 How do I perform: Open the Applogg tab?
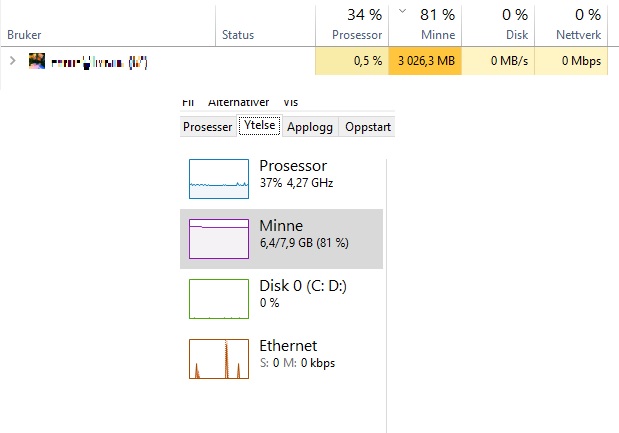click(310, 127)
